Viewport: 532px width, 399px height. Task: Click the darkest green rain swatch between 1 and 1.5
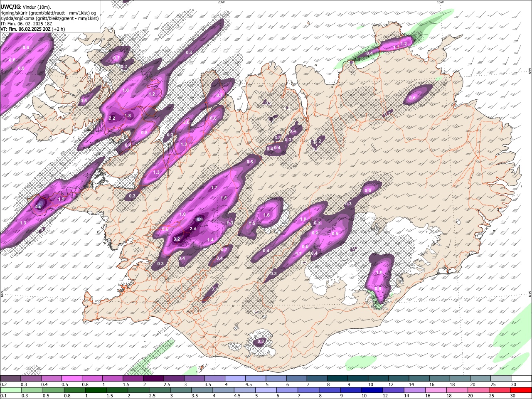click(96, 390)
